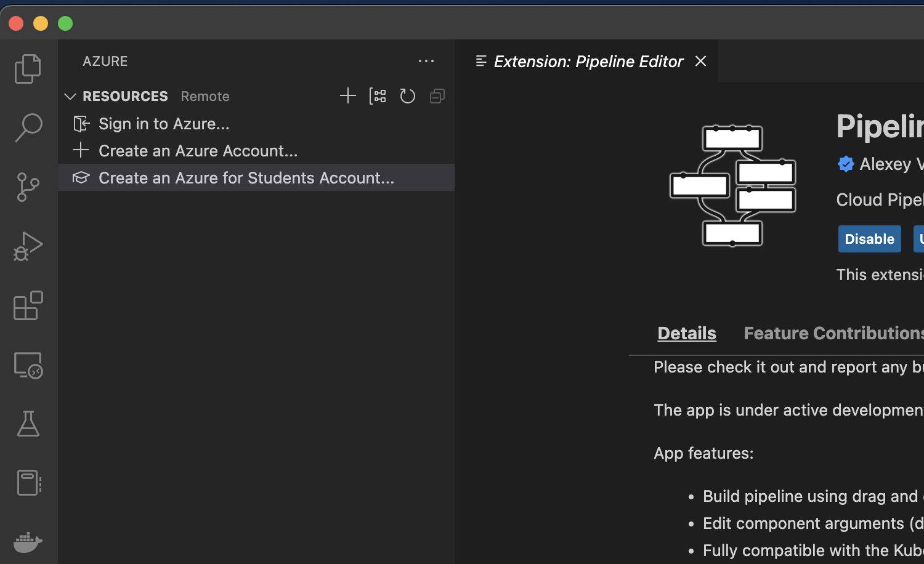
Task: Click the red close window button
Action: coord(16,23)
